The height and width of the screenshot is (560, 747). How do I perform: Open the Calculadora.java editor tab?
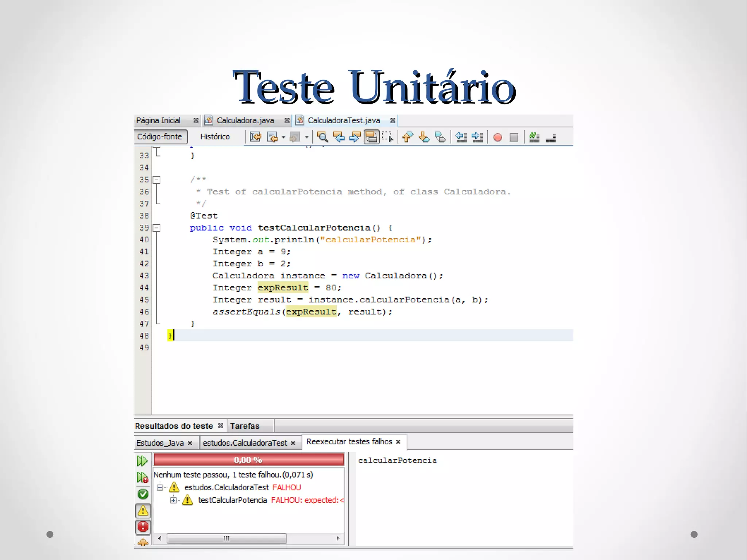pyautogui.click(x=245, y=120)
